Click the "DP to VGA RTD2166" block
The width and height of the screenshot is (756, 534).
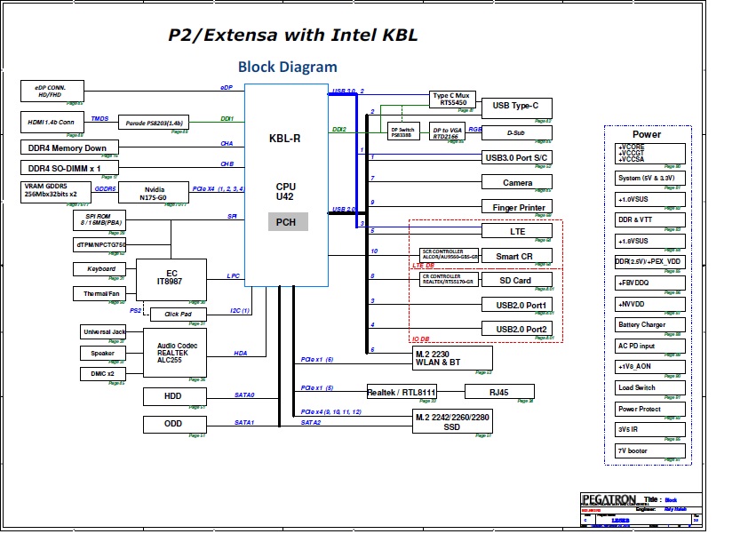click(447, 131)
